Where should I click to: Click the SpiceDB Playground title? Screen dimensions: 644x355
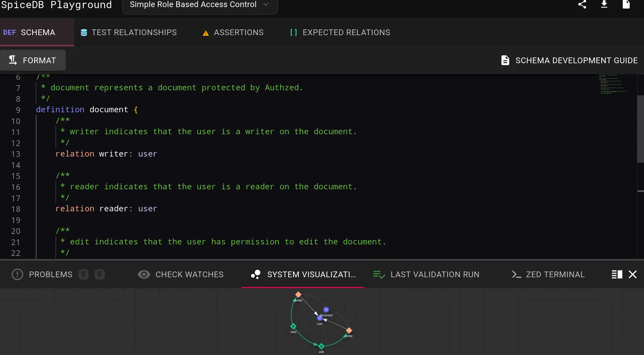(x=56, y=5)
